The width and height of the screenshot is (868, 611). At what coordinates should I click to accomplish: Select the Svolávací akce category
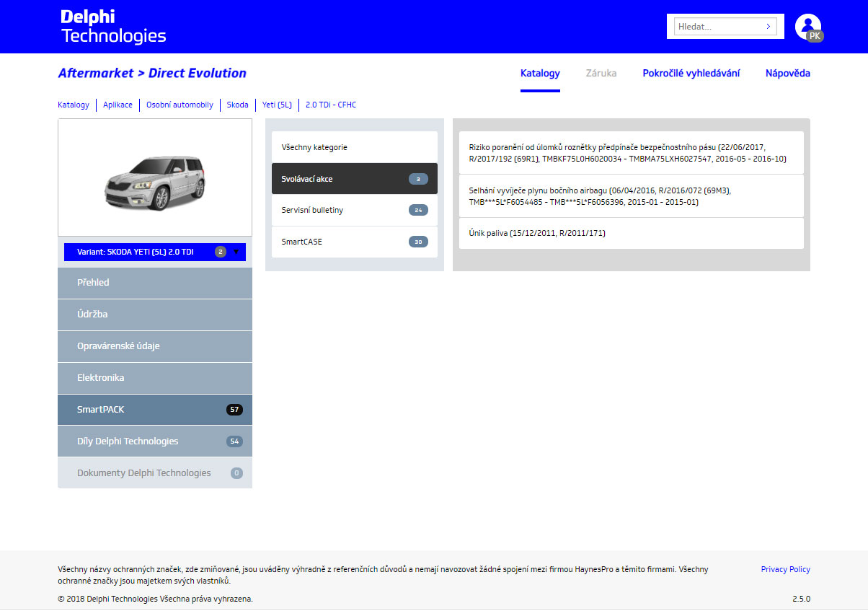355,179
